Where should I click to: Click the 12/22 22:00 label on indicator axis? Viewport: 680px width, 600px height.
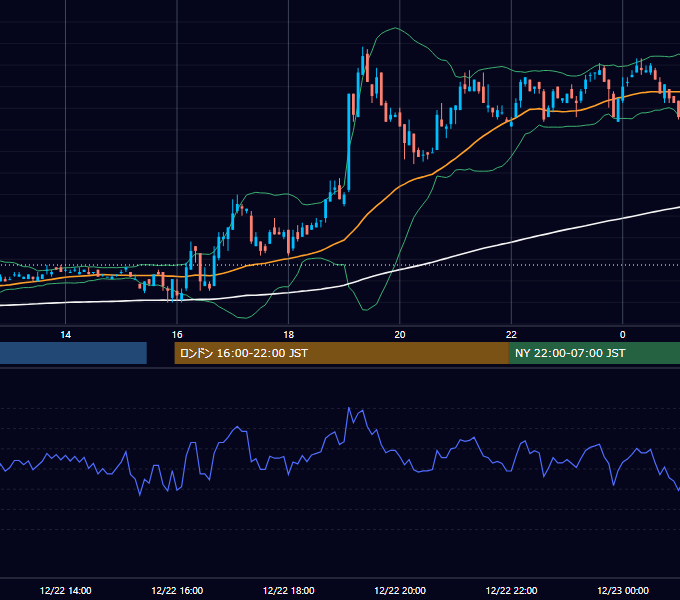coord(511,590)
